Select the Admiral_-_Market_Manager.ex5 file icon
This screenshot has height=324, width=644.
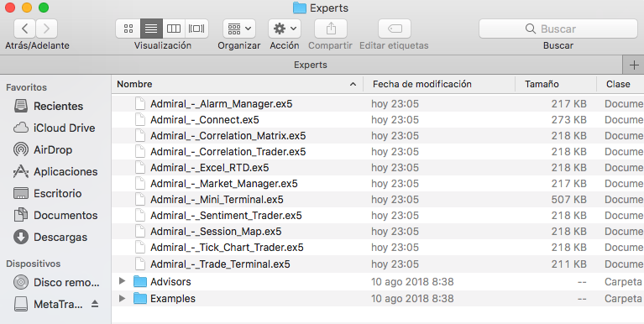140,184
